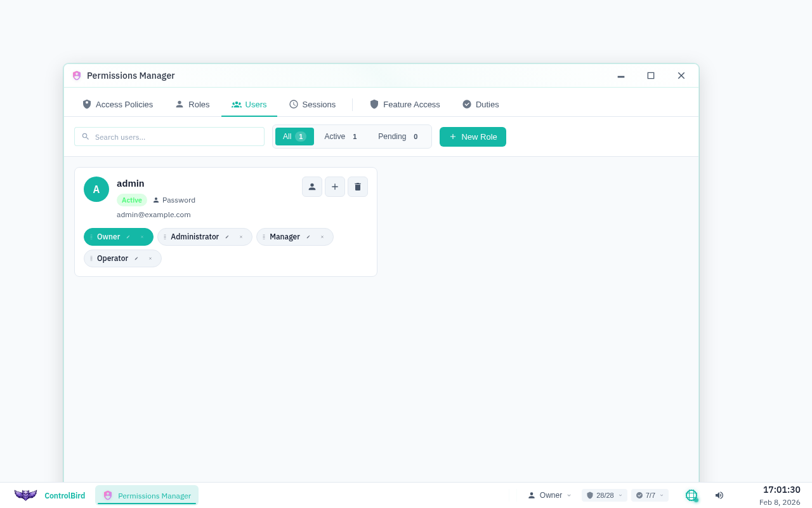Open the Feature Access tab
Screen dimensions: 812x508
405,104
